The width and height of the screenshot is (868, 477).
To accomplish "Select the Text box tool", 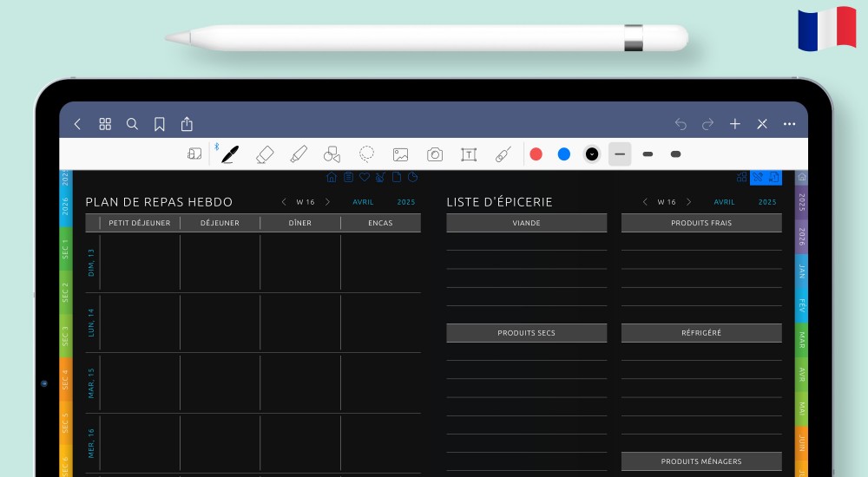I will (469, 154).
